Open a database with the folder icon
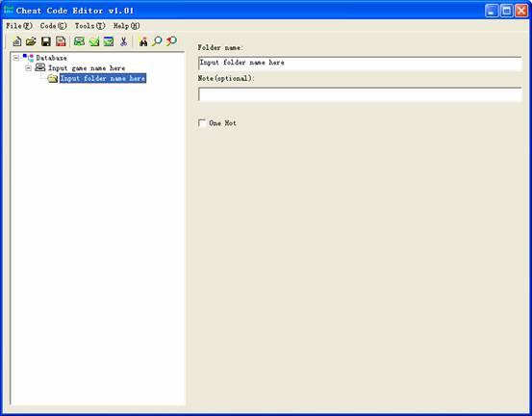This screenshot has width=532, height=416. coord(31,41)
